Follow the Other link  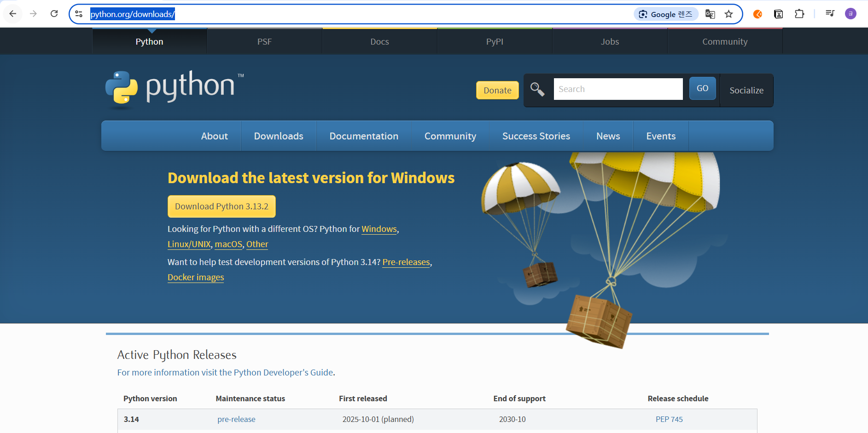click(x=257, y=244)
